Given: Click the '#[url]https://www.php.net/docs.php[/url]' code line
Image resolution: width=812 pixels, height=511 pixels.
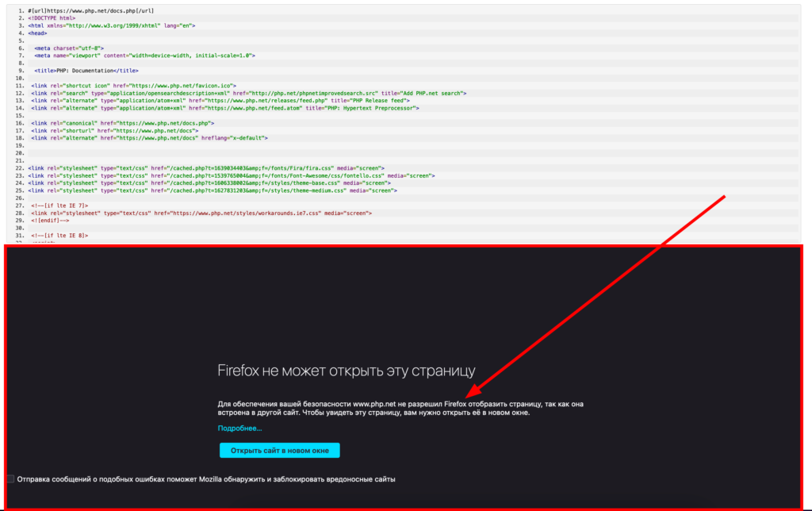Looking at the screenshot, I should [91, 11].
